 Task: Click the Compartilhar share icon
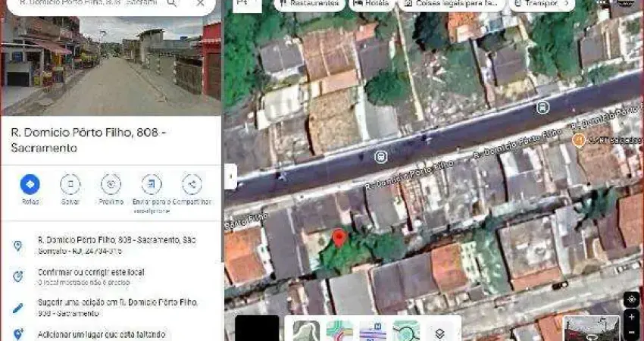click(x=192, y=184)
